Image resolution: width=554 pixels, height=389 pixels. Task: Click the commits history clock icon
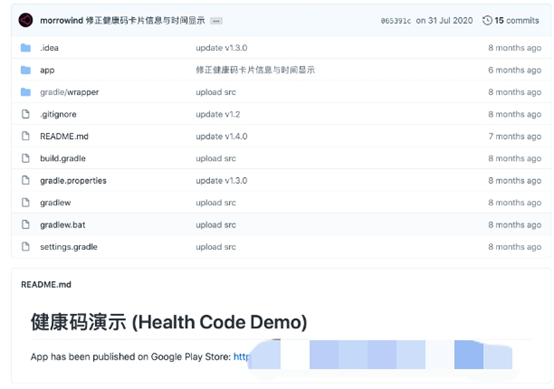point(487,20)
